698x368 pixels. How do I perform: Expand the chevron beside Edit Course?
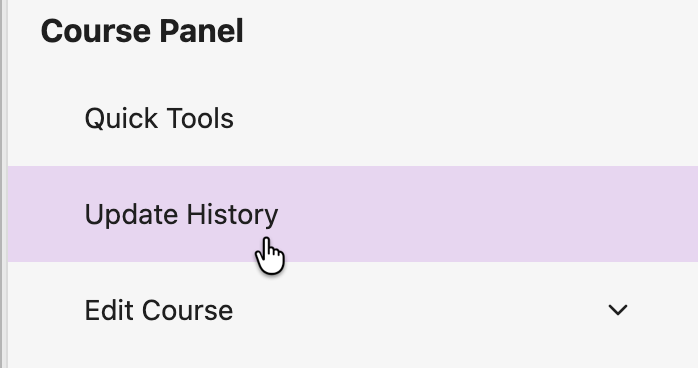(x=618, y=310)
